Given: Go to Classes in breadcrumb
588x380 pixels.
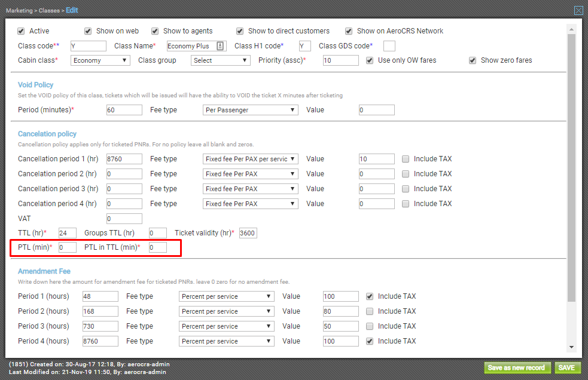Looking at the screenshot, I should click(49, 11).
